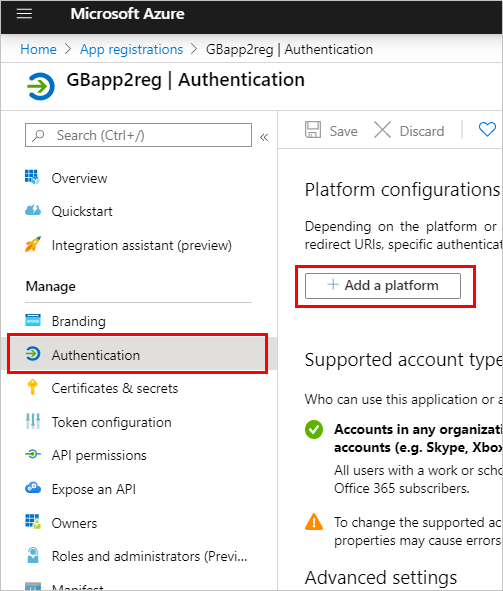Click the Expose an API cloud icon

point(33,487)
